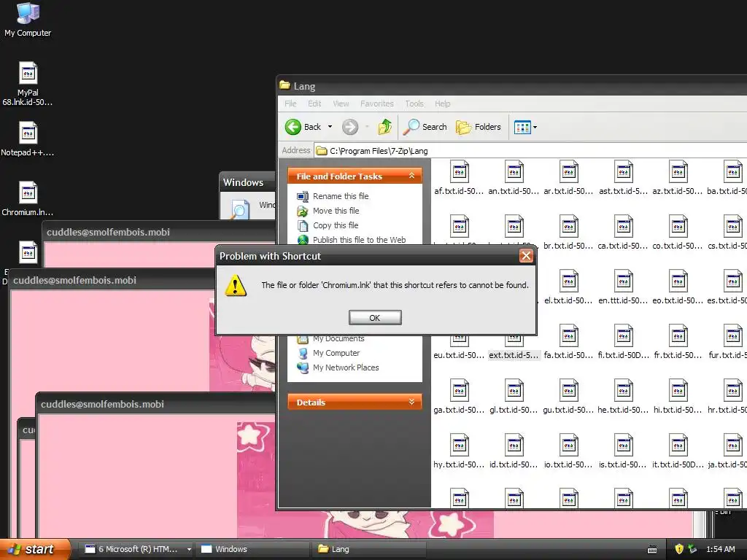The image size is (747, 560).
Task: Open the Help menu
Action: click(442, 104)
